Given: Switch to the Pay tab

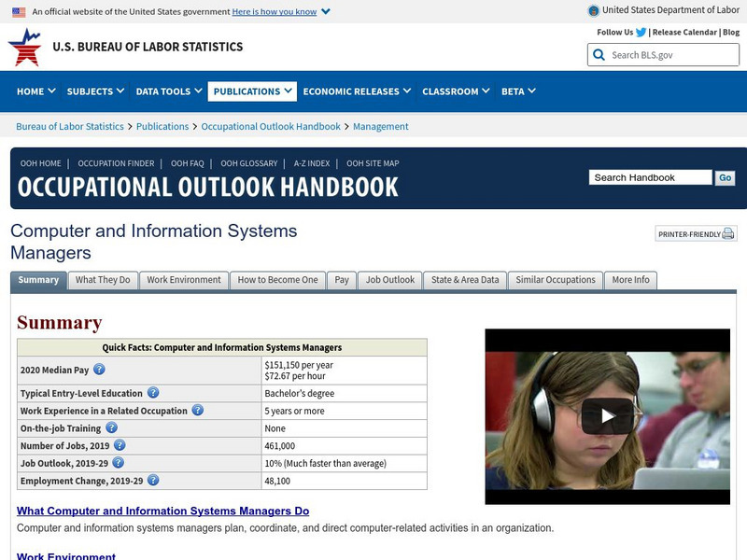Looking at the screenshot, I should (342, 279).
